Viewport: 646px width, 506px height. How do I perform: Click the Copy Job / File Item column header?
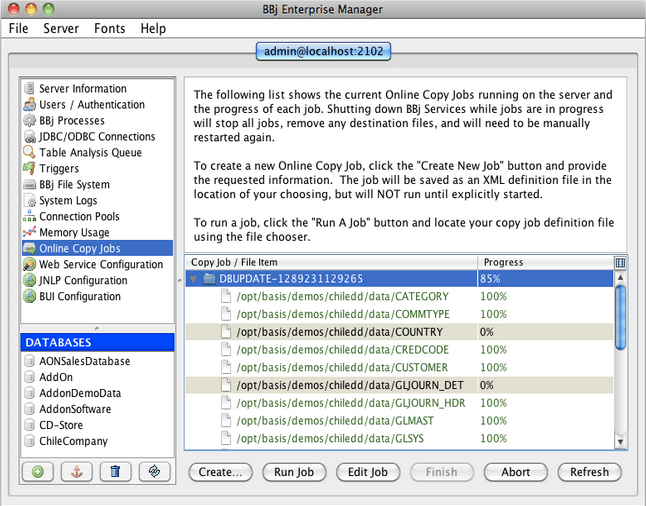coord(331,262)
